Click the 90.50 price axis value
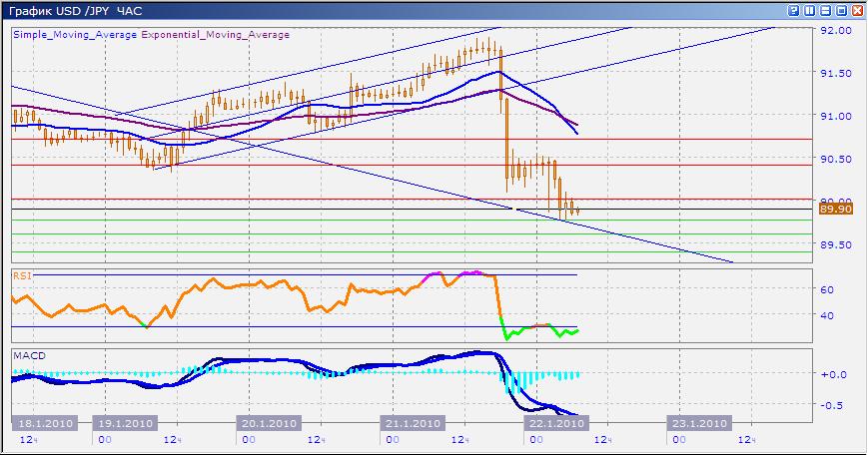 (836, 159)
